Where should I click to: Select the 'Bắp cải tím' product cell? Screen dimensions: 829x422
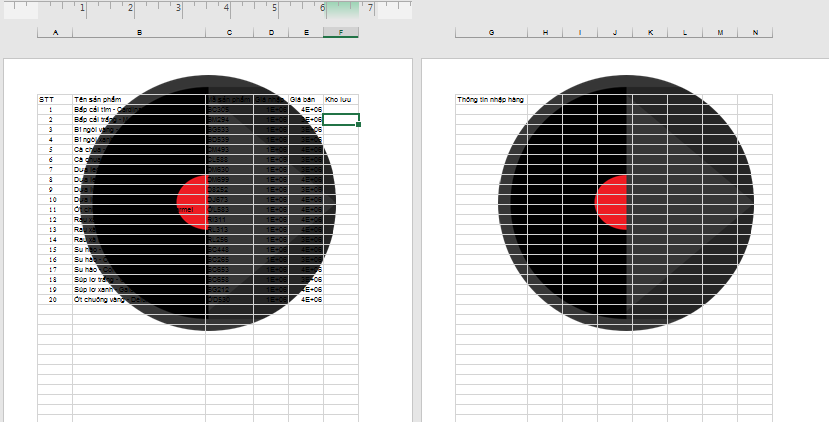[x=139, y=109]
